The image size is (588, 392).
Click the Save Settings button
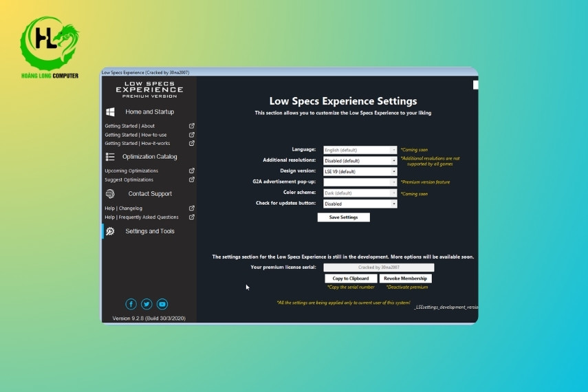343,217
